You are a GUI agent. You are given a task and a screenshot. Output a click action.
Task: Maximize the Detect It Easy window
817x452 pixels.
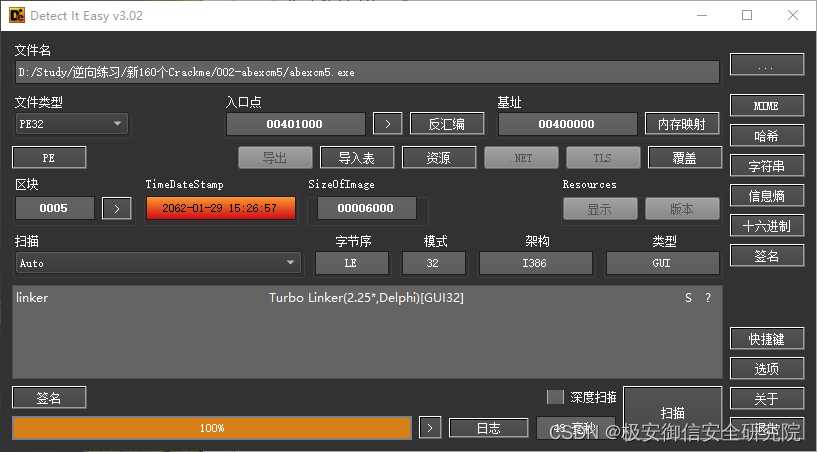pyautogui.click(x=747, y=15)
